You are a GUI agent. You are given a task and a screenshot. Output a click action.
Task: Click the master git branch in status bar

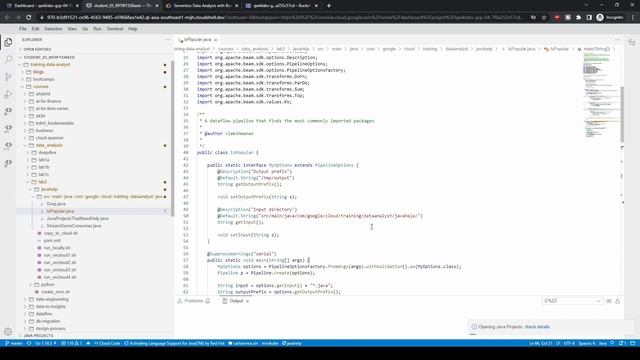(14, 343)
